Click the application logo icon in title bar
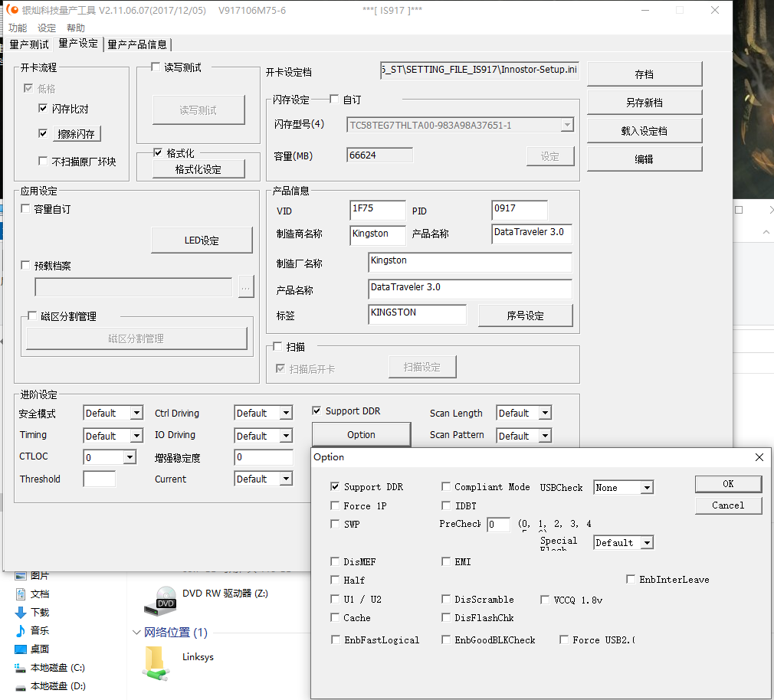Screen dimensions: 774x700 [x=12, y=10]
